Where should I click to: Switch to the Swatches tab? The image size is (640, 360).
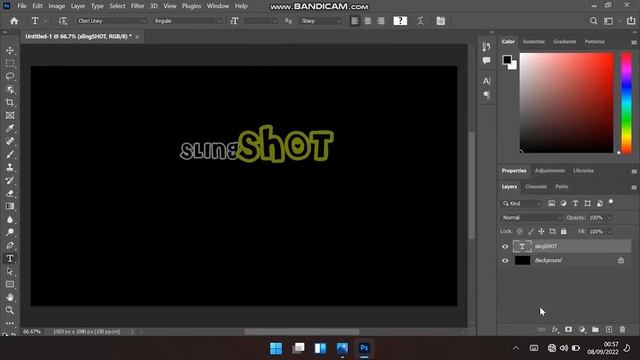533,42
